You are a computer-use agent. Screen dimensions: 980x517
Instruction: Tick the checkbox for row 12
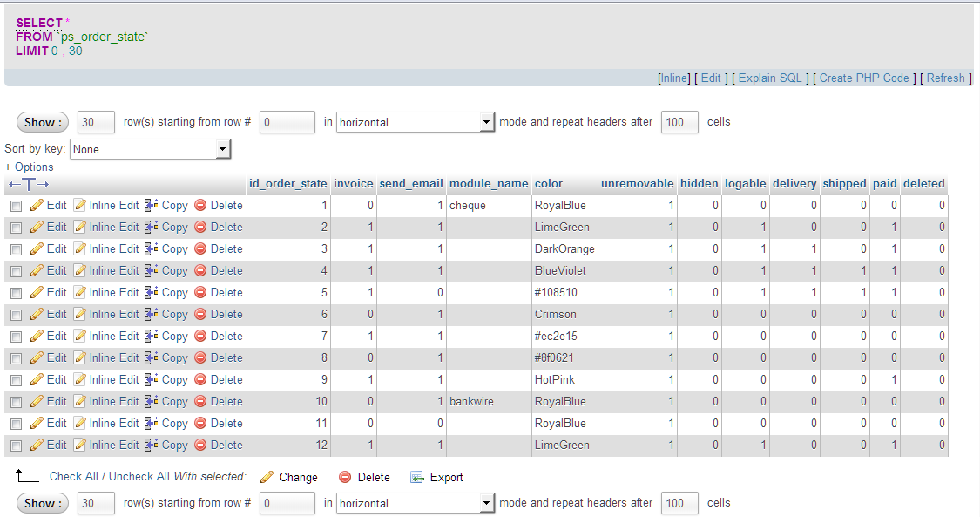(16, 446)
